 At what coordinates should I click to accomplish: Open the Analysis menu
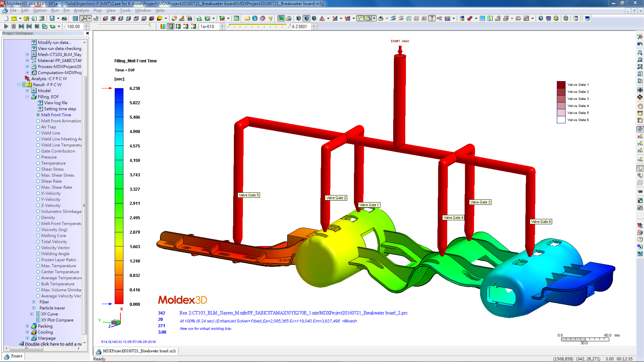click(81, 10)
